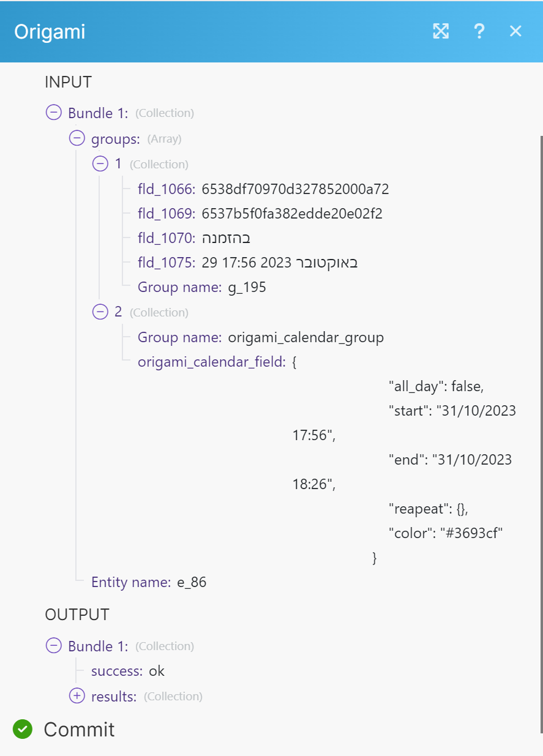Screen dimensions: 543x756
Task: Click the fld_1075 date value
Action: (279, 263)
